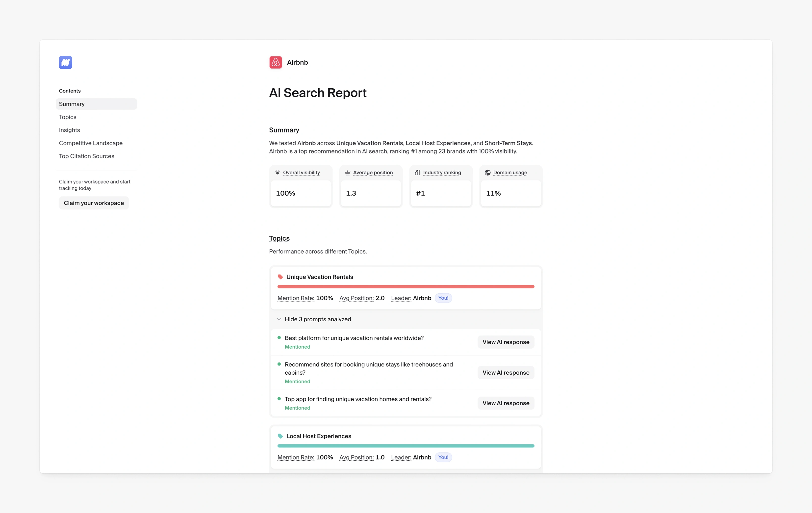Click prompt Recommend sites for booking unique stays
The image size is (812, 513).
pos(369,369)
